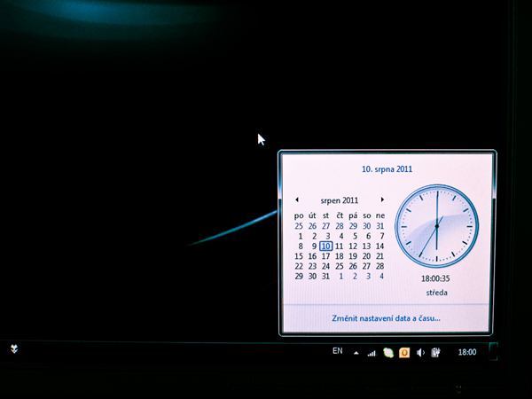Image resolution: width=532 pixels, height=399 pixels.
Task: Select date 19 in the calendar
Action: [353, 256]
